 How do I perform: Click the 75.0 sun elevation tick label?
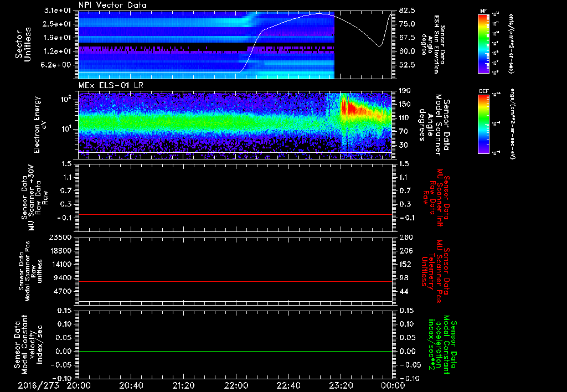pyautogui.click(x=407, y=24)
